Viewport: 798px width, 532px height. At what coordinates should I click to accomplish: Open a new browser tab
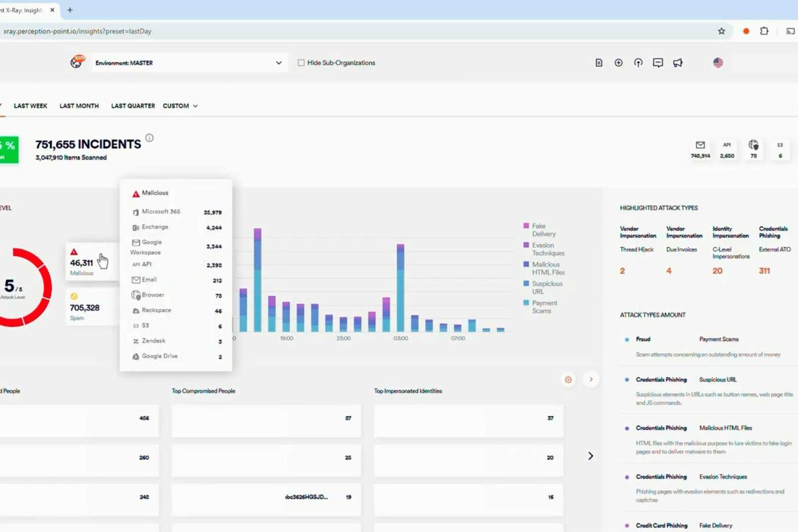[70, 10]
